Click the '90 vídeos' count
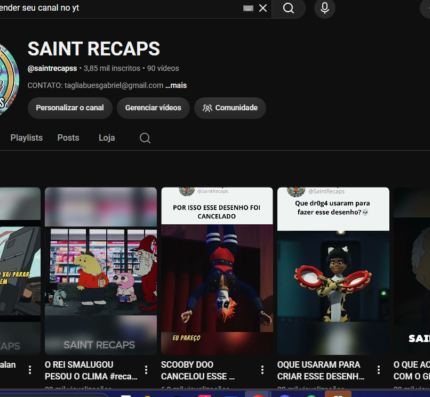The width and height of the screenshot is (430, 397). click(163, 68)
